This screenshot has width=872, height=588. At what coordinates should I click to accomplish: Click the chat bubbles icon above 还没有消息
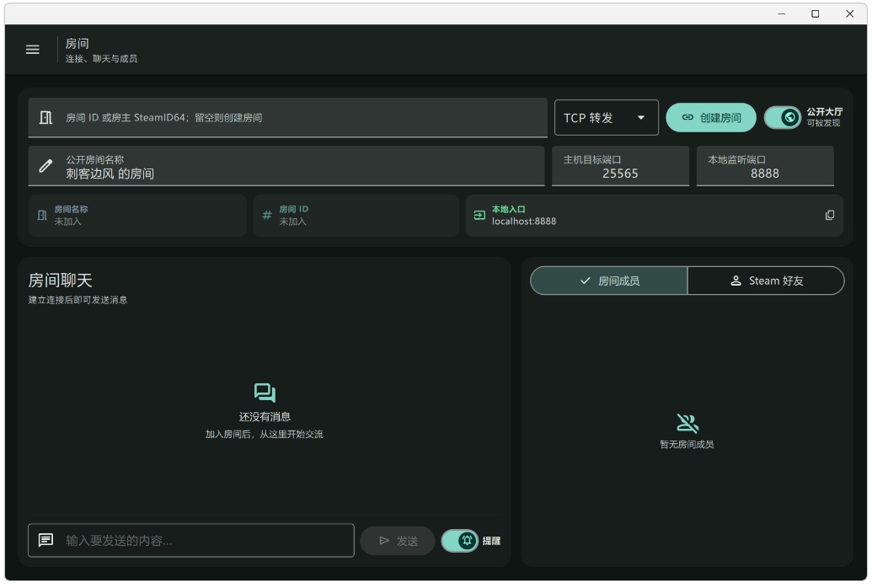pyautogui.click(x=265, y=393)
